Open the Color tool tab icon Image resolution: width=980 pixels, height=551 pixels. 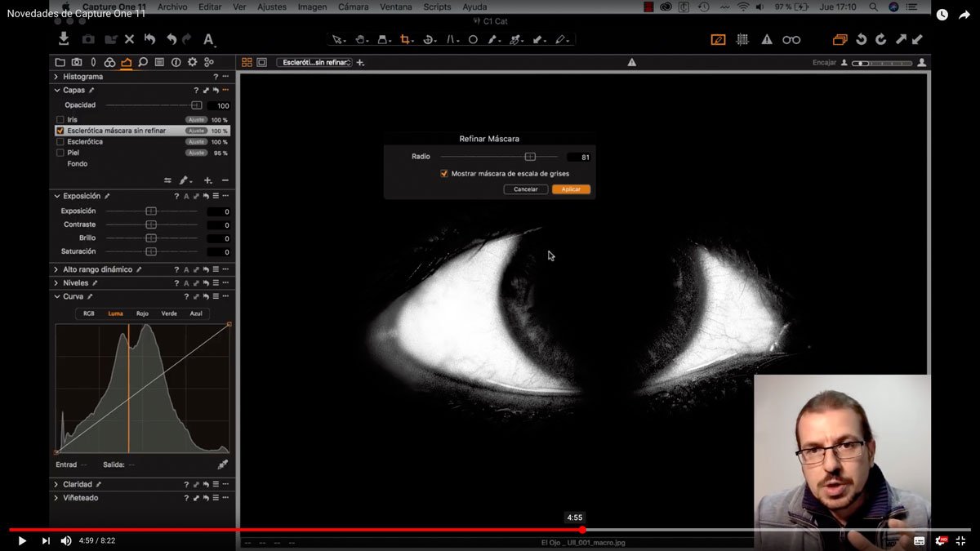[x=109, y=62]
